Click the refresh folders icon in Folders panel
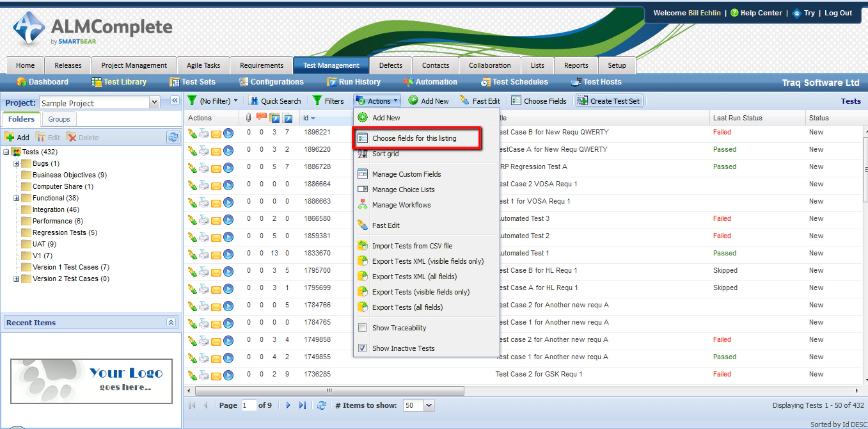868x429 pixels. (x=173, y=137)
